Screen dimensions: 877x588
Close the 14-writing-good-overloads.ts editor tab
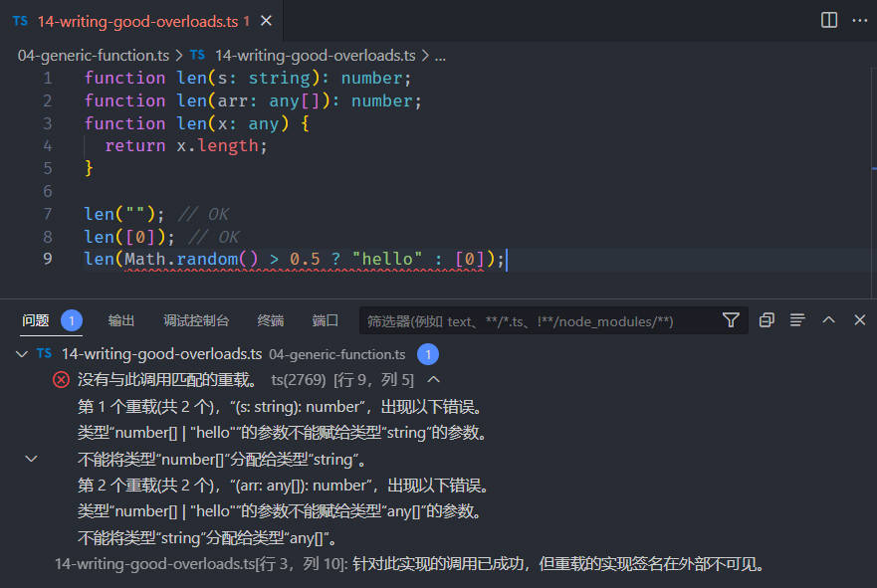[266, 21]
